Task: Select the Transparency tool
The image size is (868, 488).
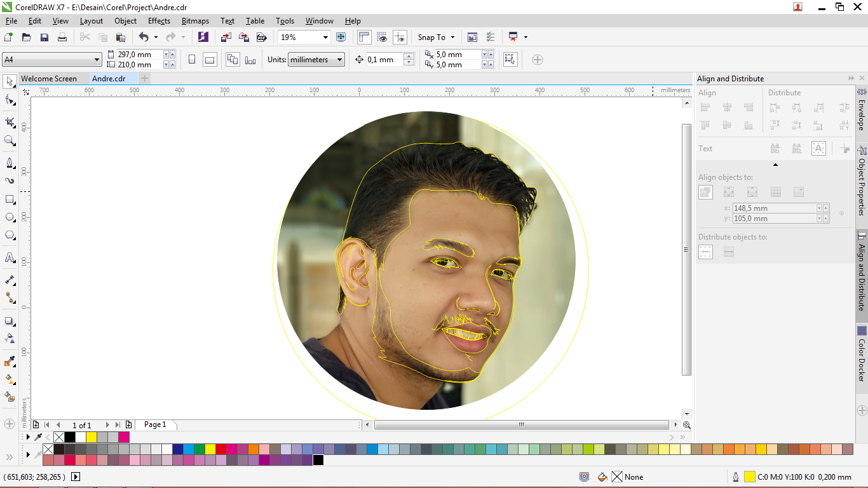Action: pyautogui.click(x=10, y=338)
